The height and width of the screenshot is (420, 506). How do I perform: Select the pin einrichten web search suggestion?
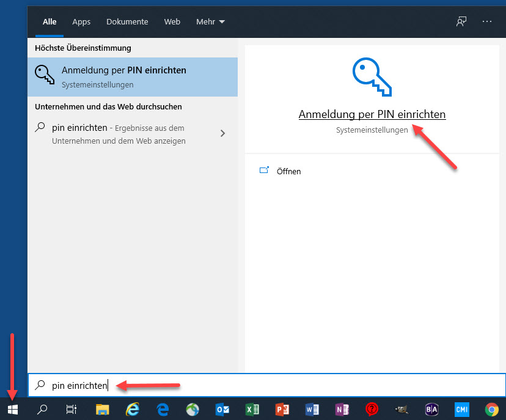click(x=133, y=134)
